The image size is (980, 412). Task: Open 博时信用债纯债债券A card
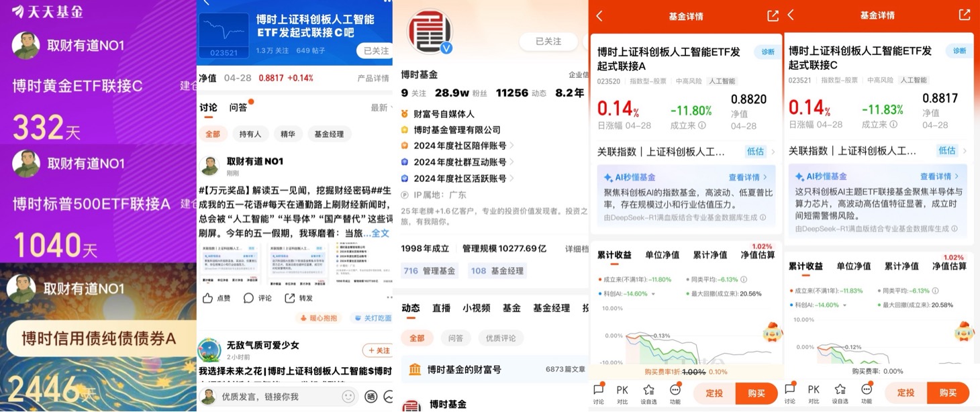98,338
